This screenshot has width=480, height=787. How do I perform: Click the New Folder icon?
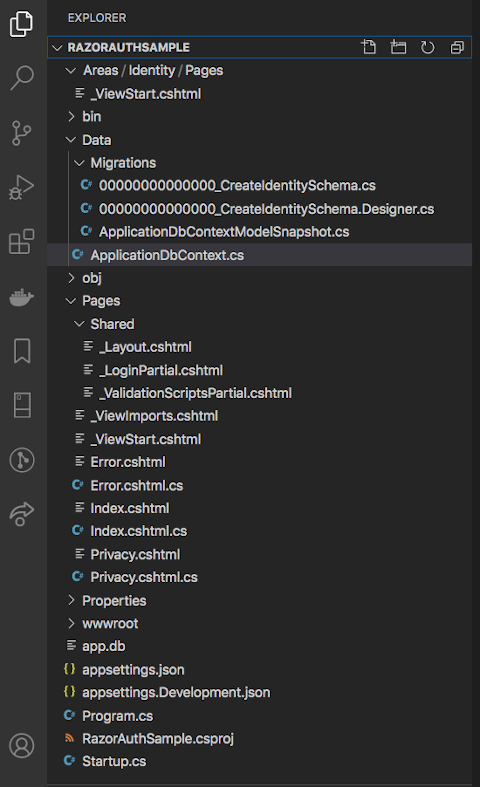(x=398, y=47)
